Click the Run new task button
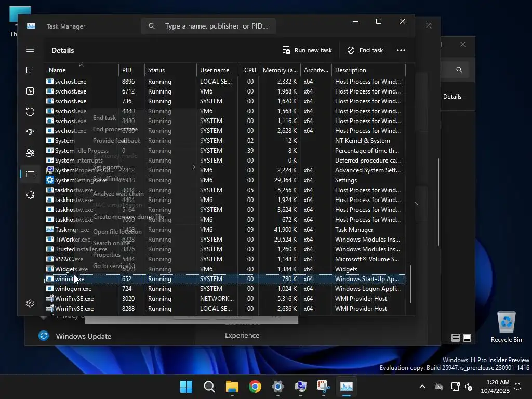Image resolution: width=532 pixels, height=399 pixels. pyautogui.click(x=307, y=50)
